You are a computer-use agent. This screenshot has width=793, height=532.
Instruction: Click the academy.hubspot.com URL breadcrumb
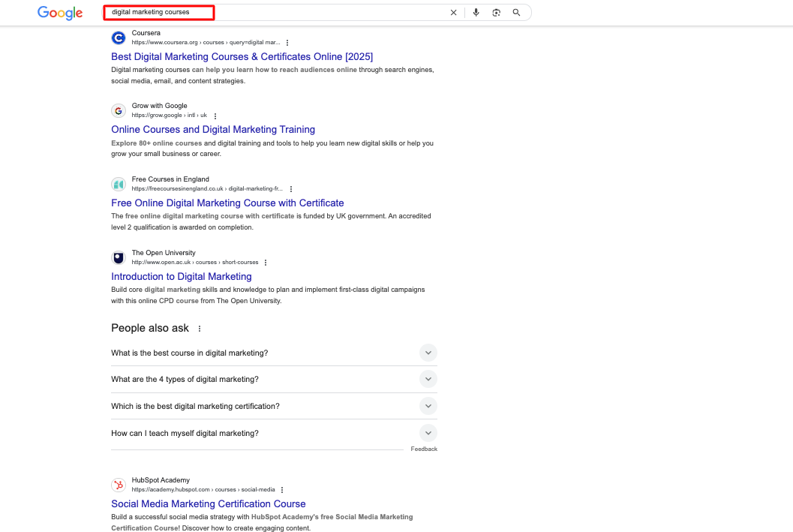point(203,489)
